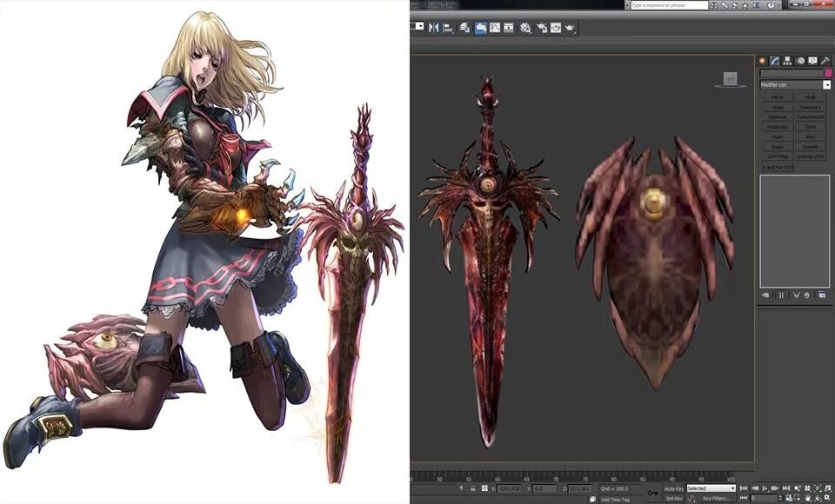Apply the Unwrap UVW modifier button
Viewport: 835px width, 504px height.
tap(811, 156)
